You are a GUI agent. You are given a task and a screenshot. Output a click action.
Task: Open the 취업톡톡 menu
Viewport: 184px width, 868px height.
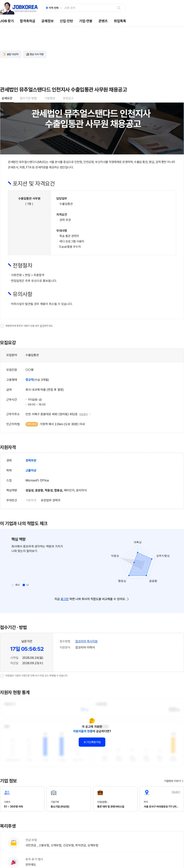120,21
